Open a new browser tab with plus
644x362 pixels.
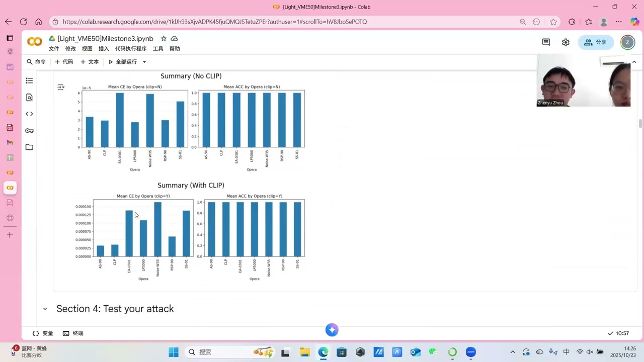click(10, 235)
